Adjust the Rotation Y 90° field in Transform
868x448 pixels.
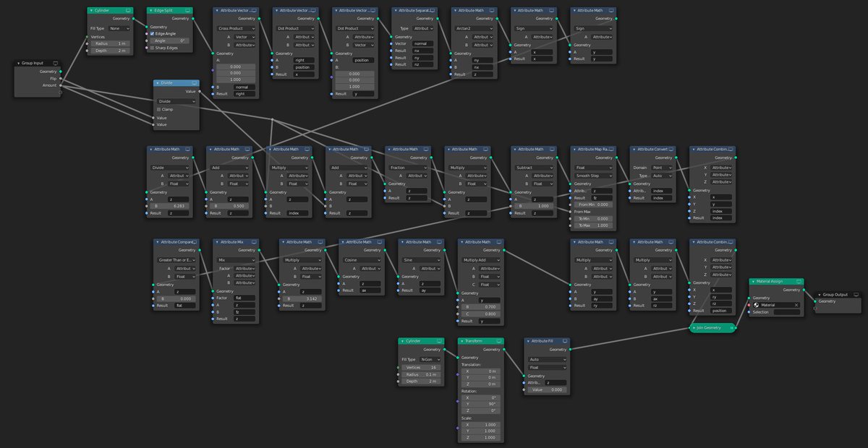click(x=480, y=405)
